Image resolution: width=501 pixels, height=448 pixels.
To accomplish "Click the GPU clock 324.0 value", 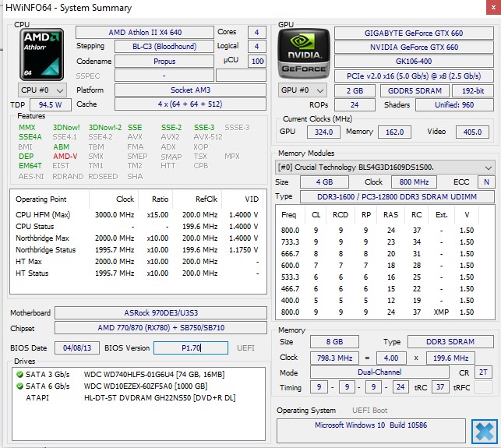I will pos(323,132).
